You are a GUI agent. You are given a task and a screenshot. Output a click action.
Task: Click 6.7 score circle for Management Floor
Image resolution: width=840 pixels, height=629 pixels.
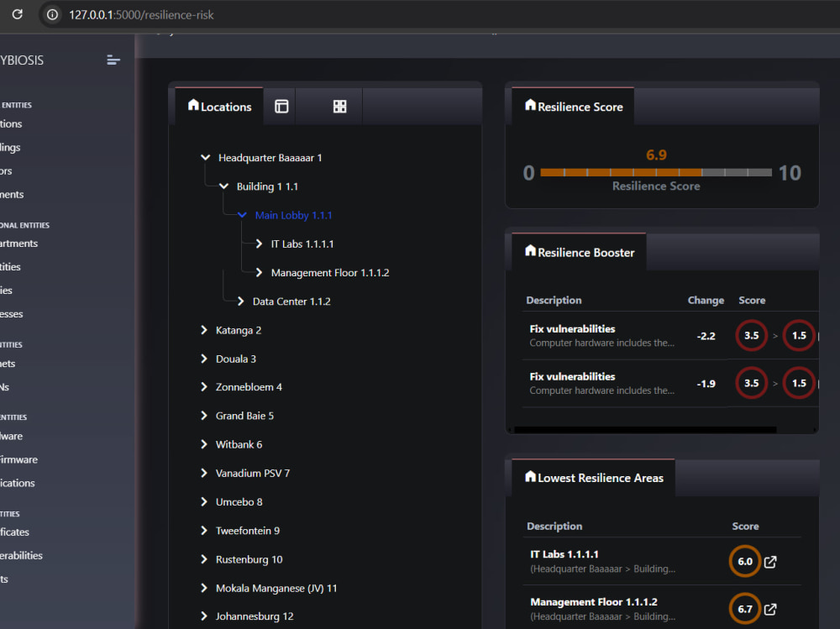744,609
